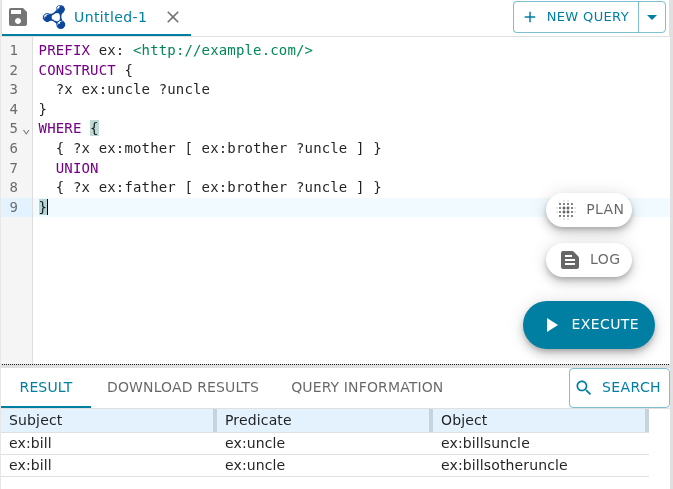The image size is (673, 489).
Task: Click the CONSTRUCT keyword in the editor
Action: pos(77,70)
